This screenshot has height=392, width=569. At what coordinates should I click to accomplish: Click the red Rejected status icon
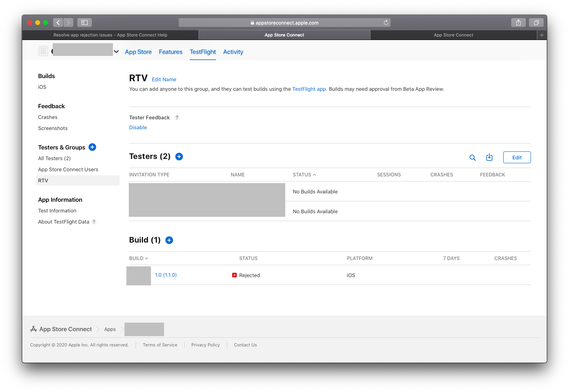[x=235, y=275]
